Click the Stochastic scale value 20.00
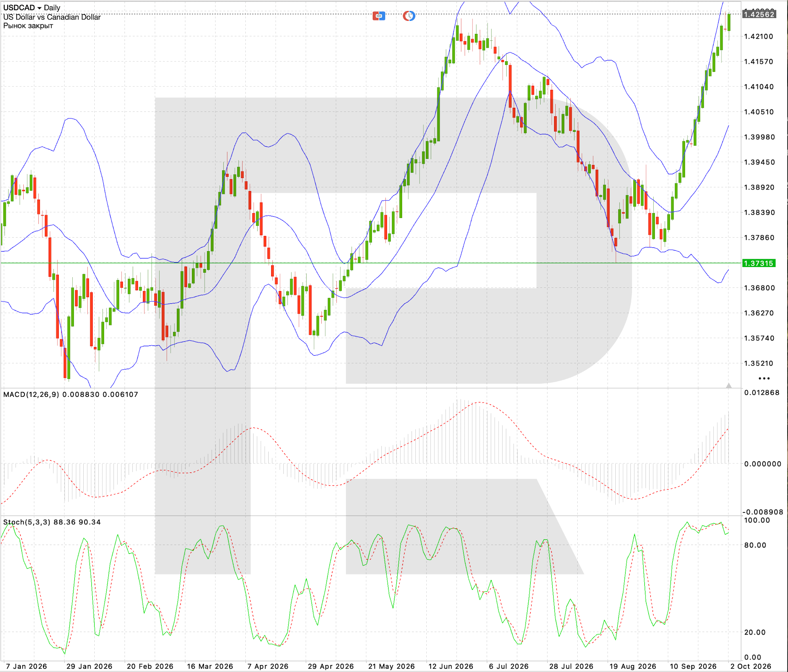Screen dimensions: 788x672 [755, 632]
